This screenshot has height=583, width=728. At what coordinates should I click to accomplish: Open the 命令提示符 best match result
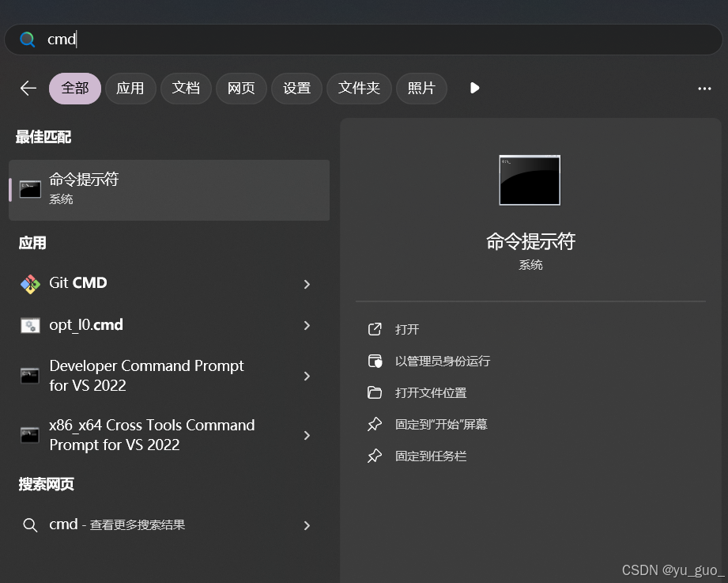[169, 190]
